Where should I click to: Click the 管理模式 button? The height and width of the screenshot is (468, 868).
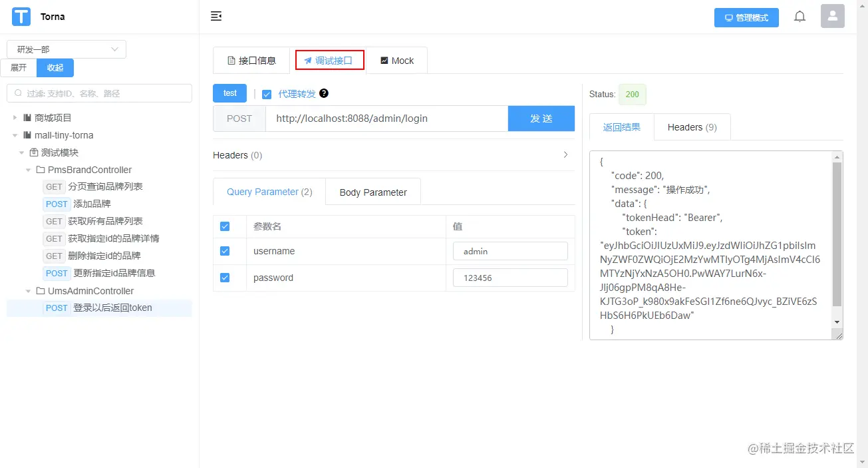(x=746, y=18)
